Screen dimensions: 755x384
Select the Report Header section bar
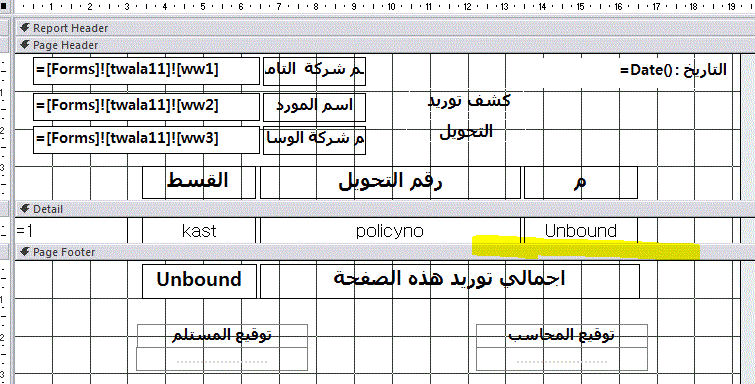(385, 28)
